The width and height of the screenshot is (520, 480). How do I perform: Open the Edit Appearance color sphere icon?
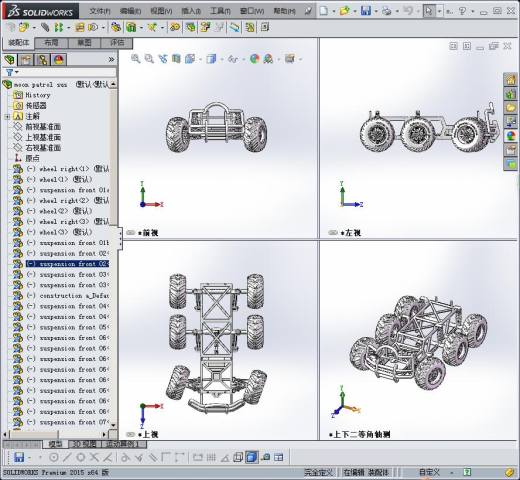click(255, 59)
